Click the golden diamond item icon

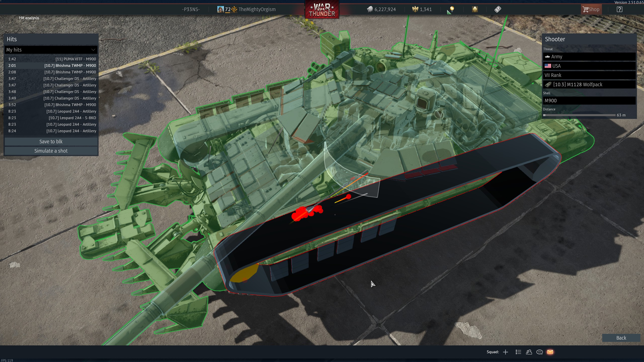475,9
